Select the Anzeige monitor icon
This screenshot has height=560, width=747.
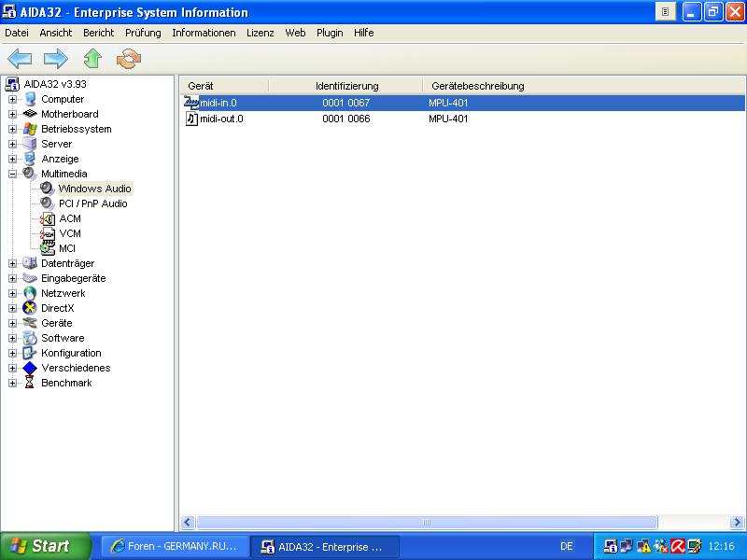point(30,159)
